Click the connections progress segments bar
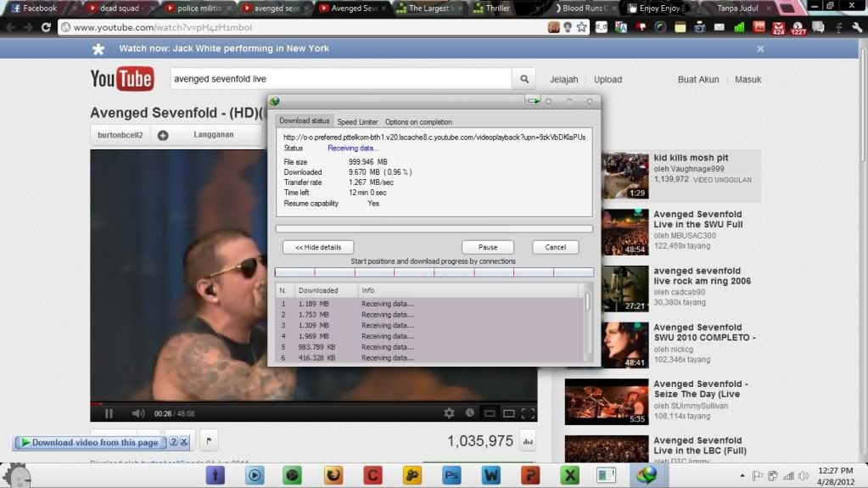The image size is (868, 488). (434, 272)
